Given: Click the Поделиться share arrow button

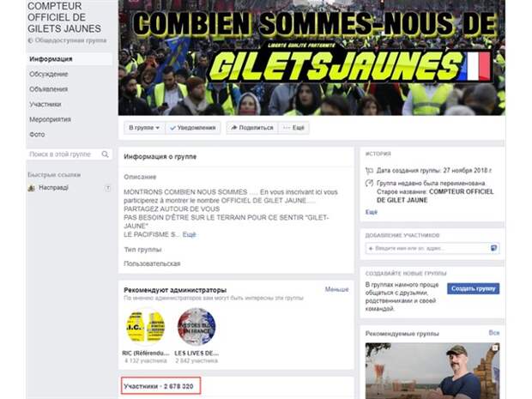Looking at the screenshot, I should [x=252, y=128].
